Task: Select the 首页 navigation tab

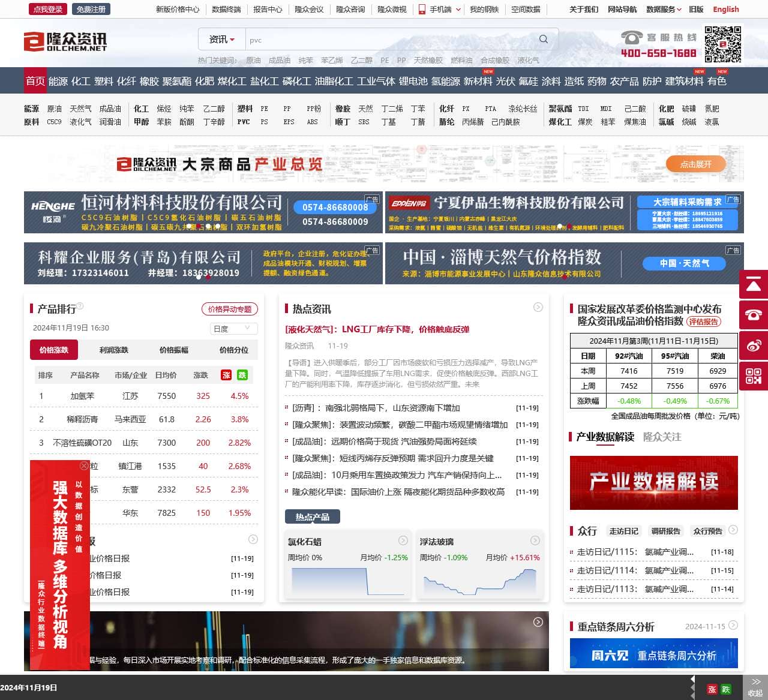Action: coord(35,81)
